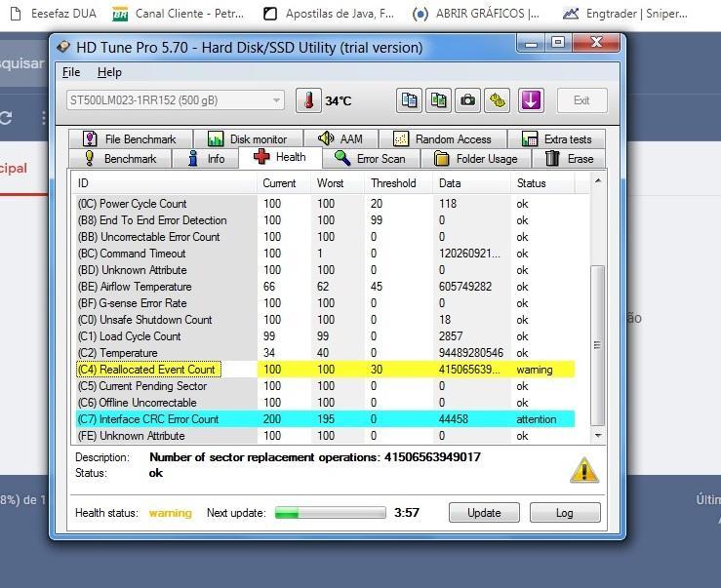Click the scrollbar up arrow
This screenshot has height=588, width=721.
tap(598, 181)
